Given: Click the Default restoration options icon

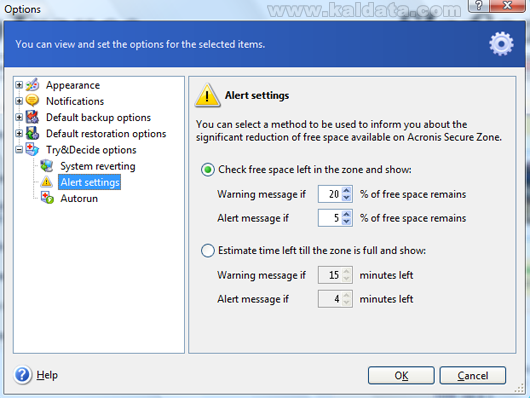Looking at the screenshot, I should pos(32,133).
